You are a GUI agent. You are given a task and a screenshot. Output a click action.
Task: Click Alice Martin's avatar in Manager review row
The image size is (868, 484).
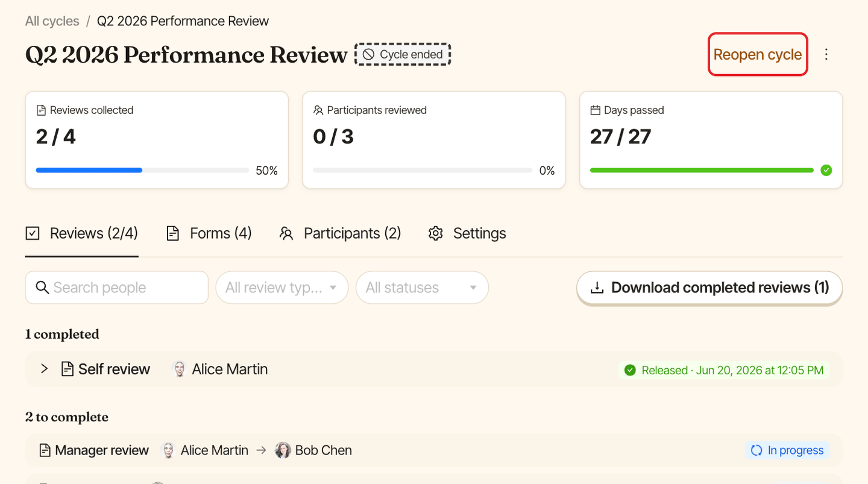coord(168,450)
